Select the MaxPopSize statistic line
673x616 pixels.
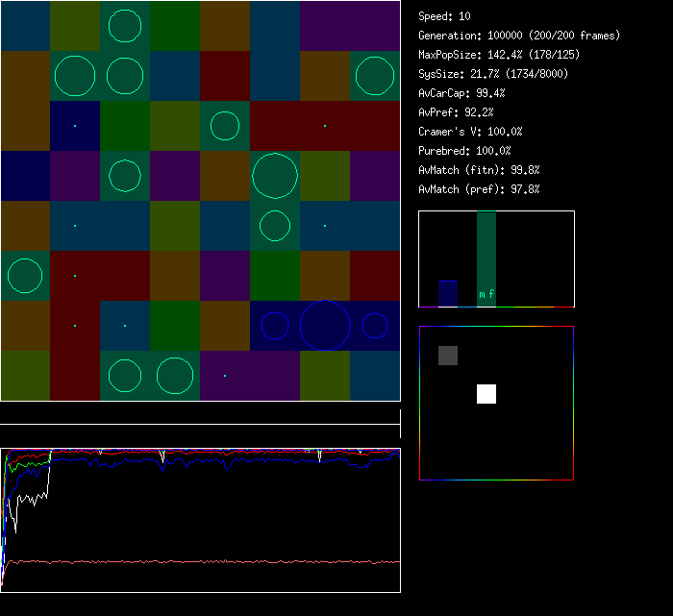[499, 55]
